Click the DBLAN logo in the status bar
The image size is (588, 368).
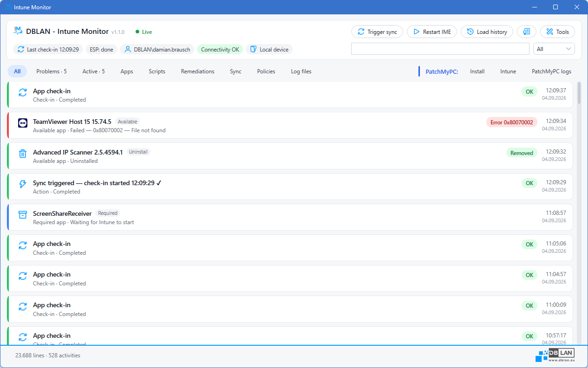point(555,355)
